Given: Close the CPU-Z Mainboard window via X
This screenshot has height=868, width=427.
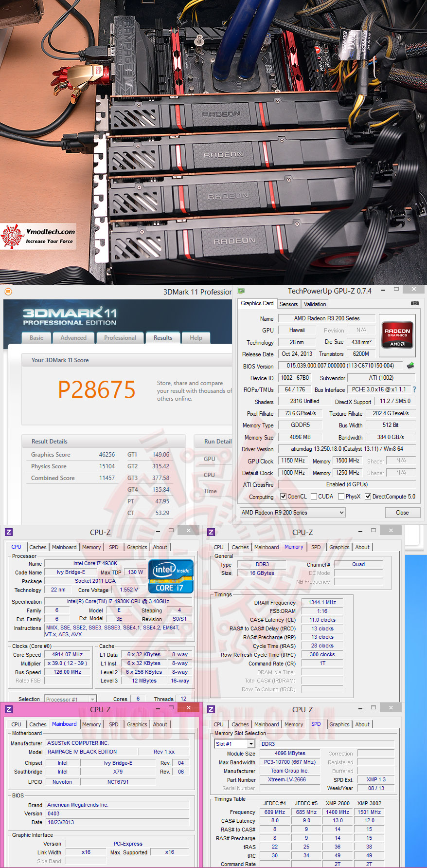Looking at the screenshot, I should click(x=189, y=707).
